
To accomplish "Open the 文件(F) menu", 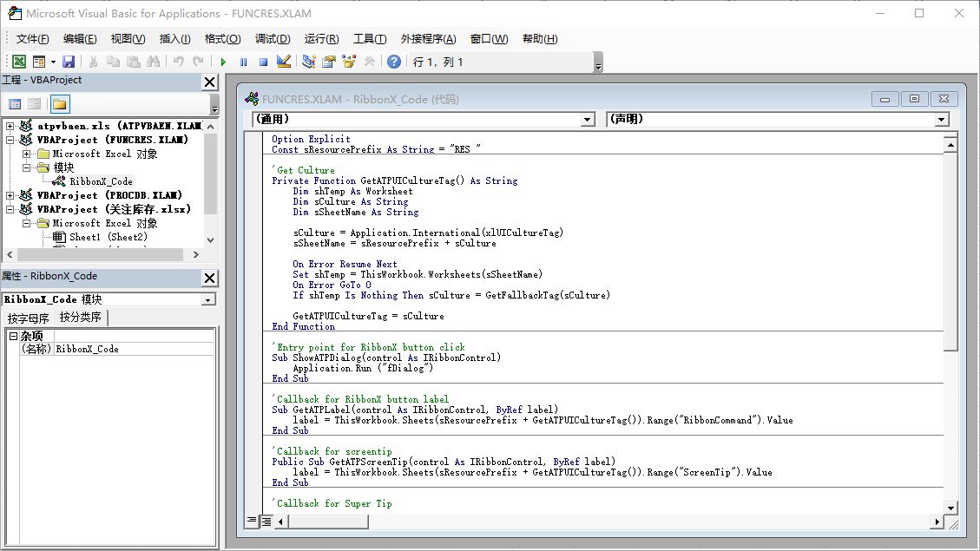I will pos(32,39).
